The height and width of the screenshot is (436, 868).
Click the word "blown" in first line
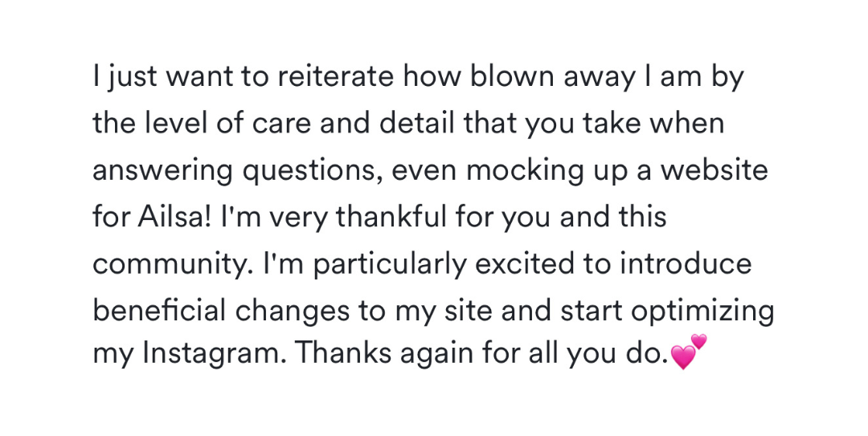coord(513,76)
